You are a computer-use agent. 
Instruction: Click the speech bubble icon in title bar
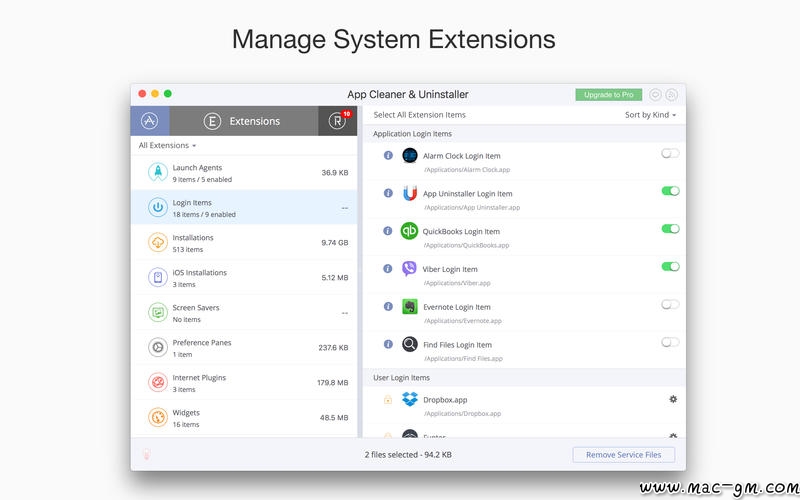coord(655,94)
